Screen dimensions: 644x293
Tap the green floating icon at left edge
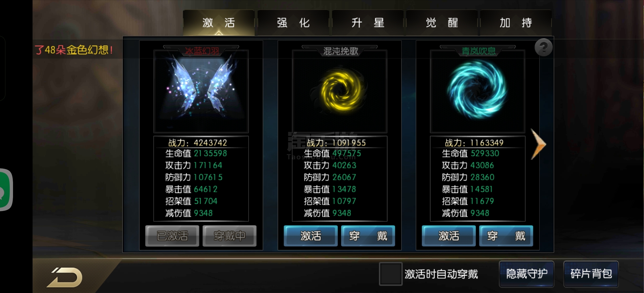coord(5,190)
